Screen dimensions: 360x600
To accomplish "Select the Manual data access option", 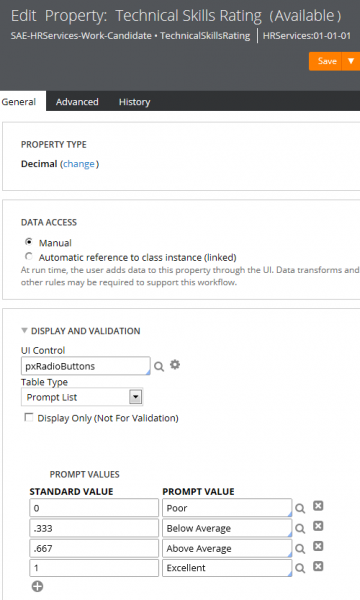I will click(28, 242).
